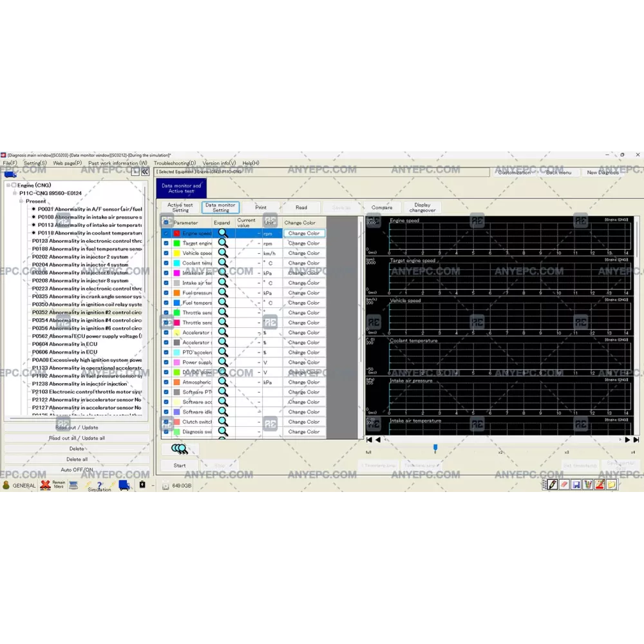The width and height of the screenshot is (644, 644).
Task: Select the pencil tool in bottom toolbar
Action: (552, 485)
